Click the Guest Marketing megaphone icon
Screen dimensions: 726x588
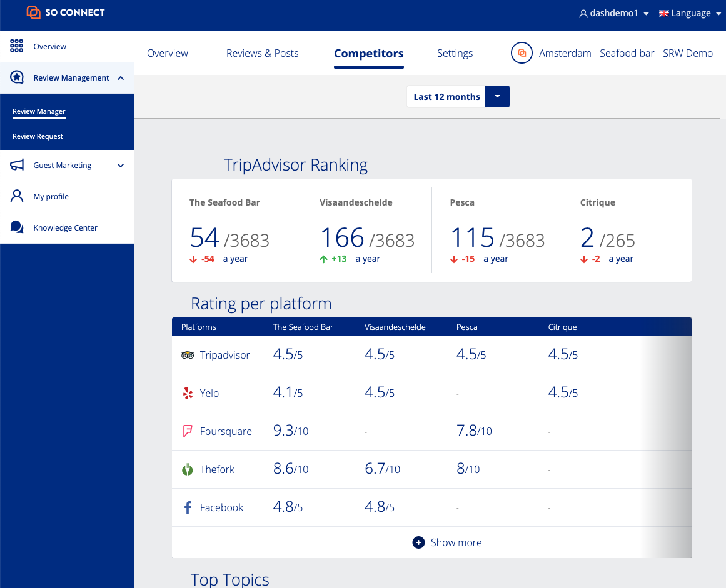[17, 165]
